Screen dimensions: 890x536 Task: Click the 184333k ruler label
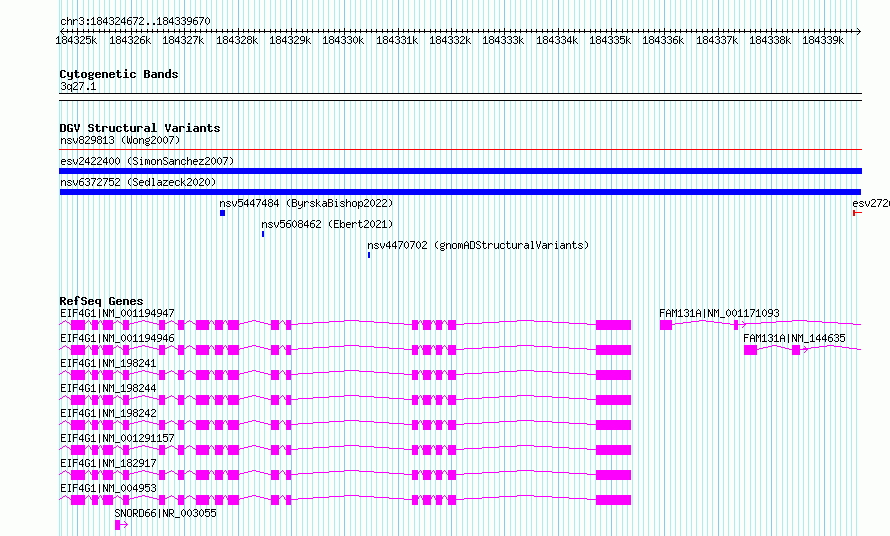(503, 40)
